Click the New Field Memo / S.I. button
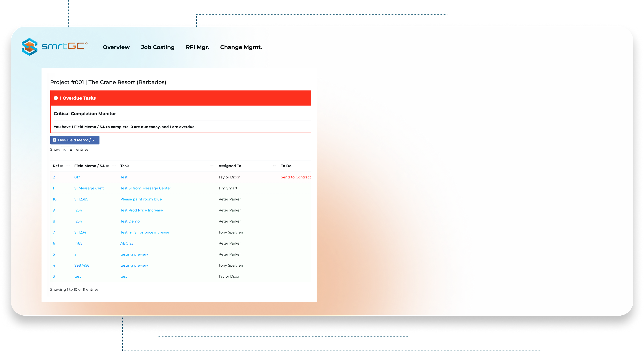The image size is (644, 351). pyautogui.click(x=75, y=140)
